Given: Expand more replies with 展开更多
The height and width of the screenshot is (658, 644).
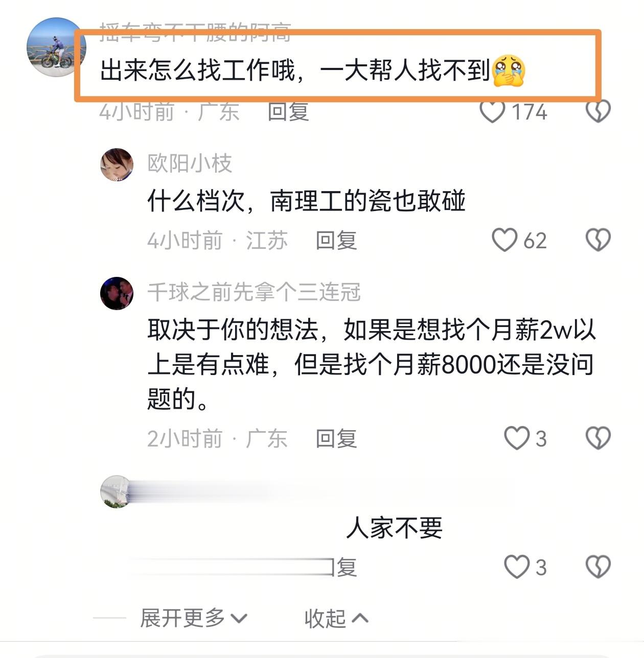Looking at the screenshot, I should [x=194, y=618].
